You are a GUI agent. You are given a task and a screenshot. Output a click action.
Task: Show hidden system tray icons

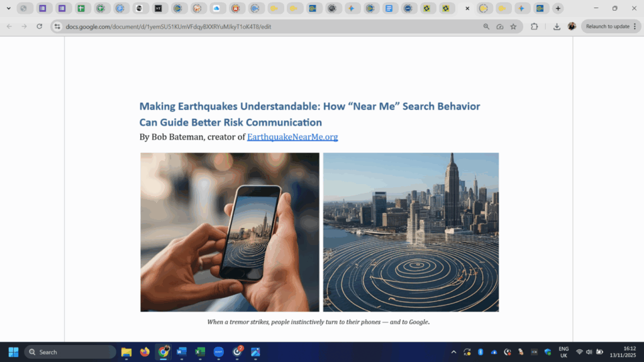click(453, 352)
